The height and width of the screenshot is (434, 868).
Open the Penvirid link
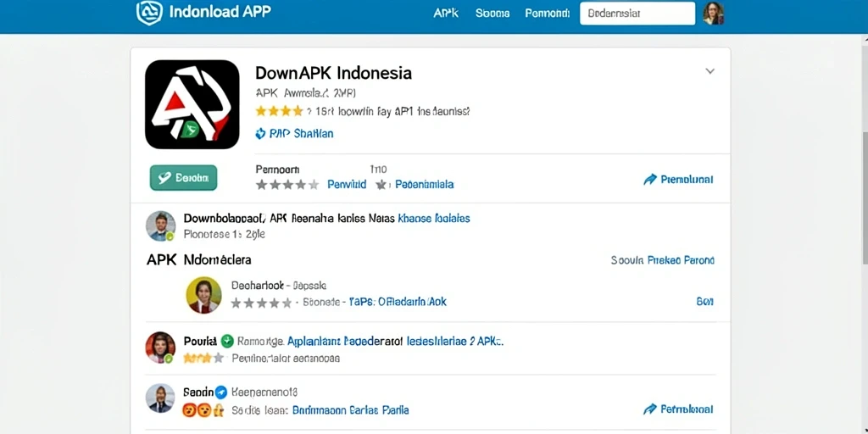347,184
